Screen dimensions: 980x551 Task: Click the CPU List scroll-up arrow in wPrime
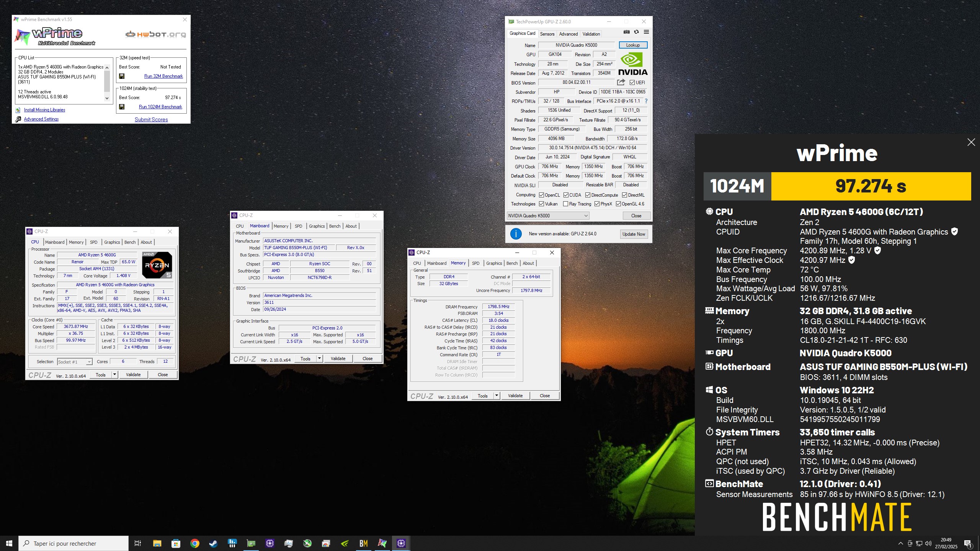107,68
